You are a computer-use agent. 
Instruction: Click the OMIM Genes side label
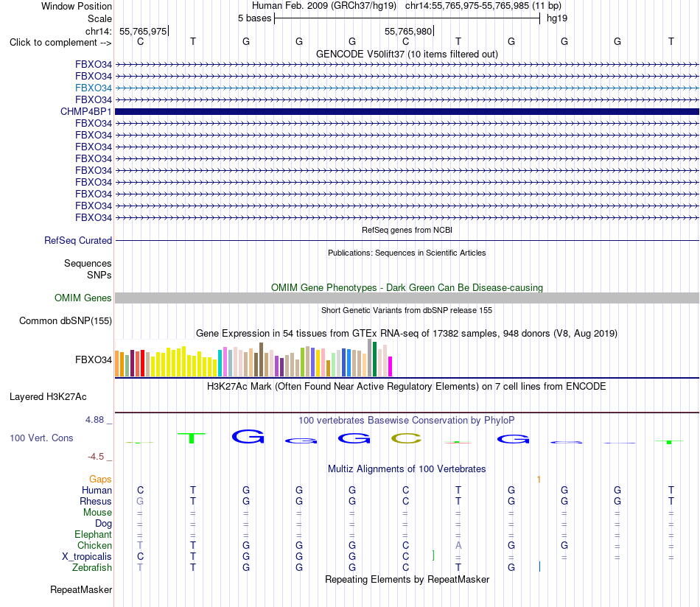(83, 298)
